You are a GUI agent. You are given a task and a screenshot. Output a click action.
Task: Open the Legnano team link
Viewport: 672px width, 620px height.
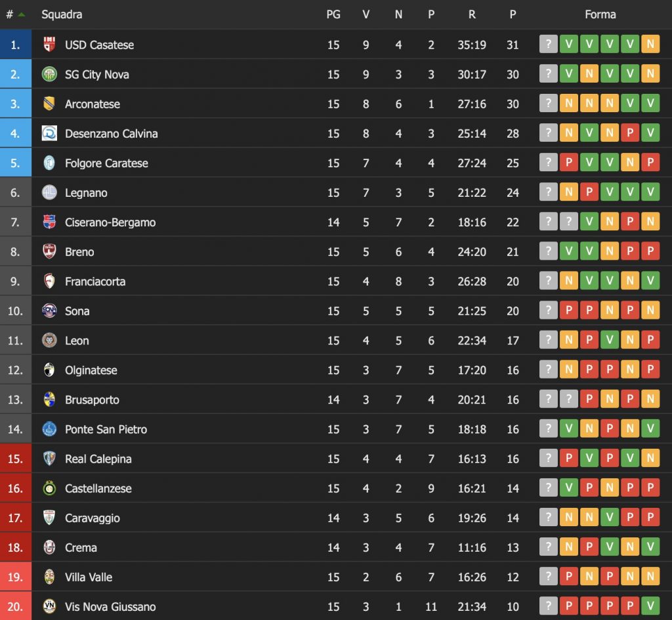pyautogui.click(x=86, y=193)
